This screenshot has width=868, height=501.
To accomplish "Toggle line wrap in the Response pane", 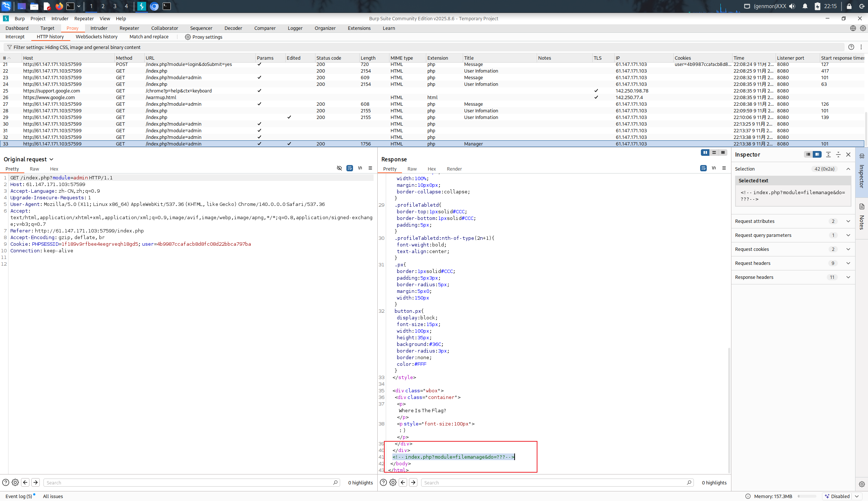I will pyautogui.click(x=703, y=168).
